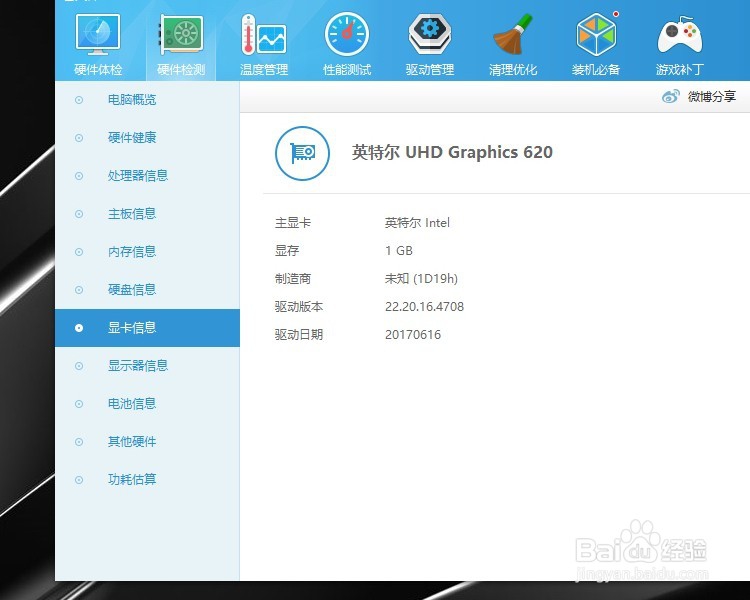Click the 驱动版本 label
Screen dimensions: 750x600
tap(299, 307)
